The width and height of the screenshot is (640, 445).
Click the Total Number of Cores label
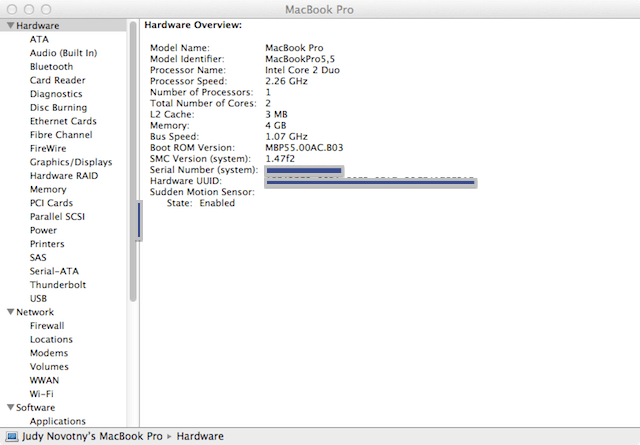tap(203, 103)
